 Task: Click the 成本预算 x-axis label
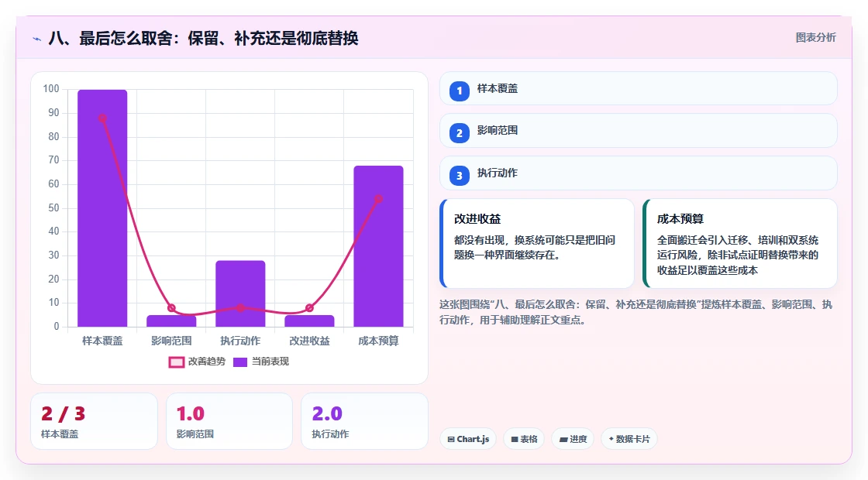point(379,341)
